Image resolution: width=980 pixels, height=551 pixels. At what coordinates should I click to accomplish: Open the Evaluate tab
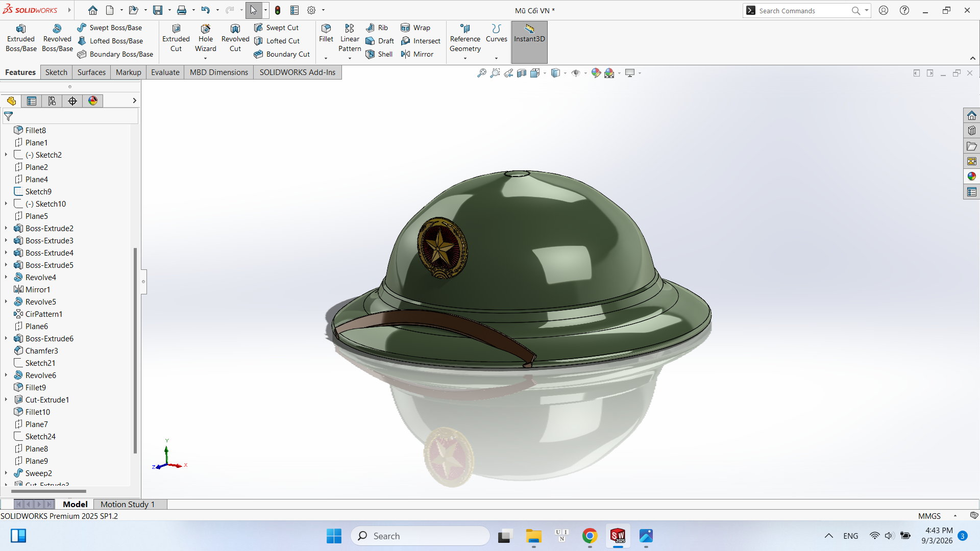click(165, 72)
